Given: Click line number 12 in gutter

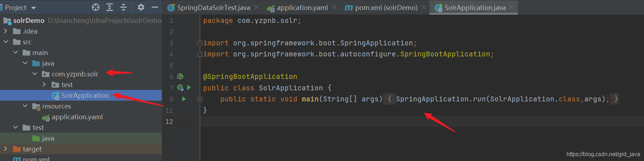Looking at the screenshot, I should (x=169, y=121).
